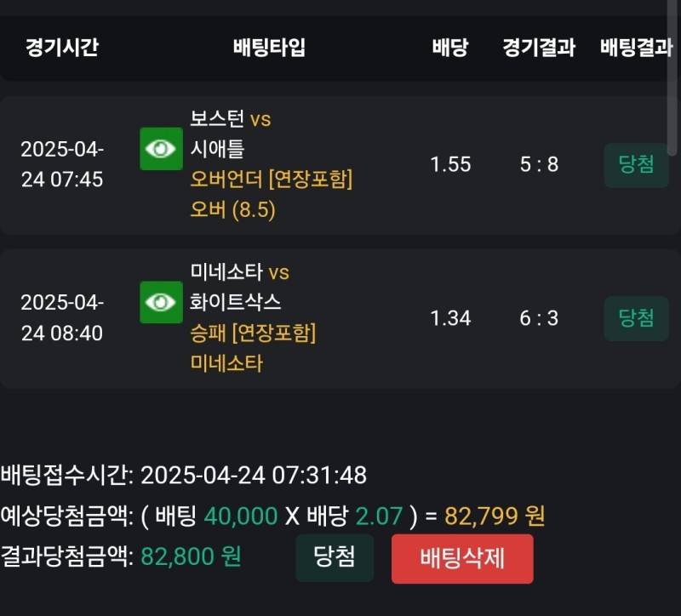Click the 배팅결과 column header
The width and height of the screenshot is (681, 616).
(x=636, y=48)
